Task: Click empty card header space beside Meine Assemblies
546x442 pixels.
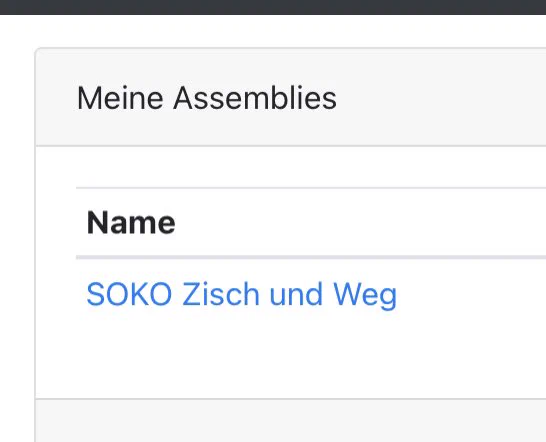Action: [440, 98]
